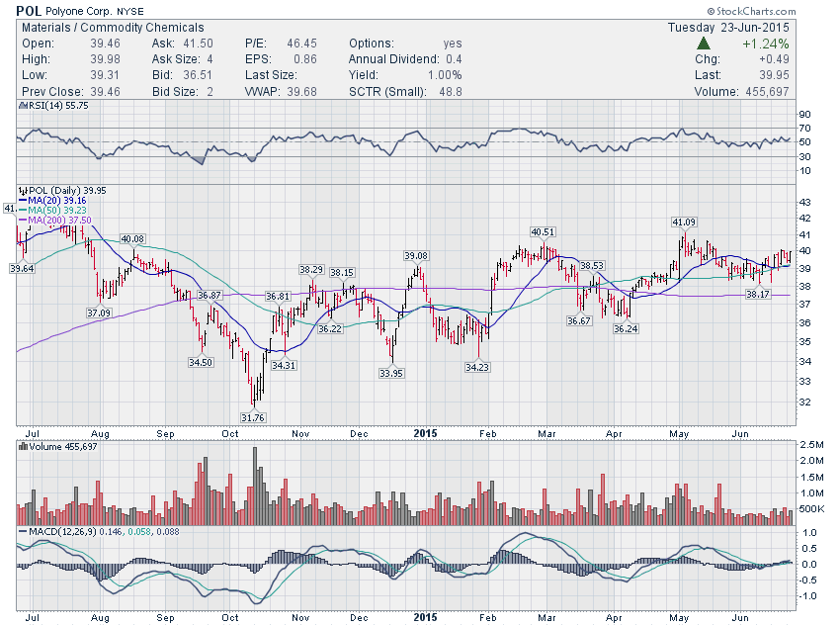Image resolution: width=840 pixels, height=626 pixels.
Task: Click the SCTR (Small) value 48.8
Action: pos(451,92)
